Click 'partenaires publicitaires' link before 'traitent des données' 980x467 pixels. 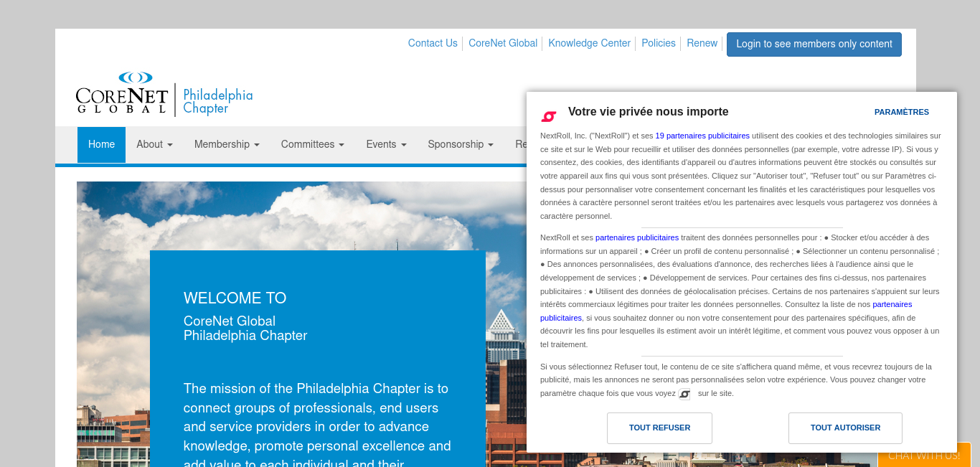point(637,237)
